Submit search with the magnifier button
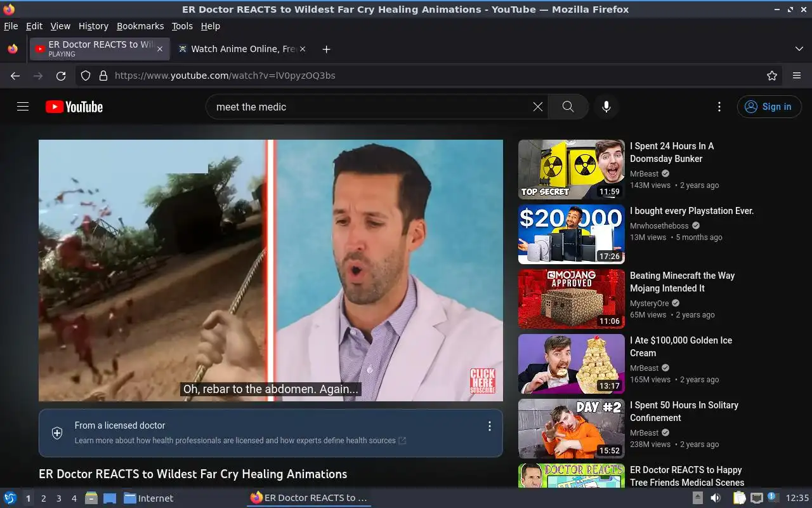 point(568,107)
